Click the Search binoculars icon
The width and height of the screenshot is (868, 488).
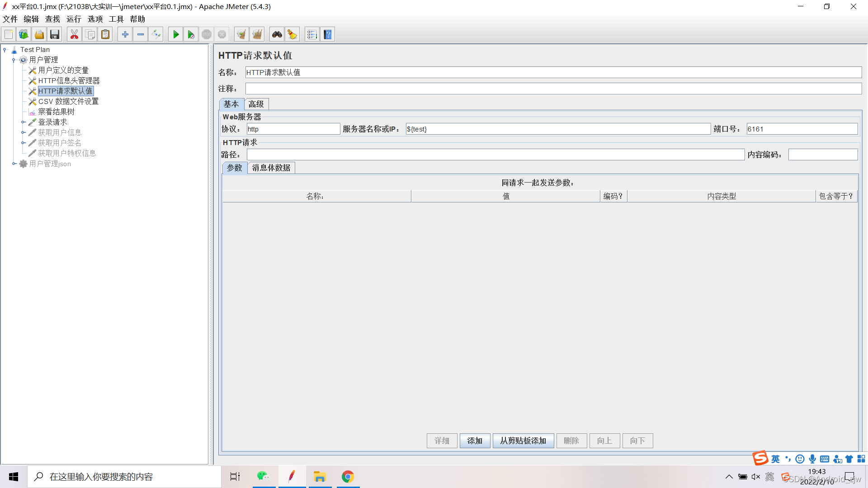pos(277,34)
